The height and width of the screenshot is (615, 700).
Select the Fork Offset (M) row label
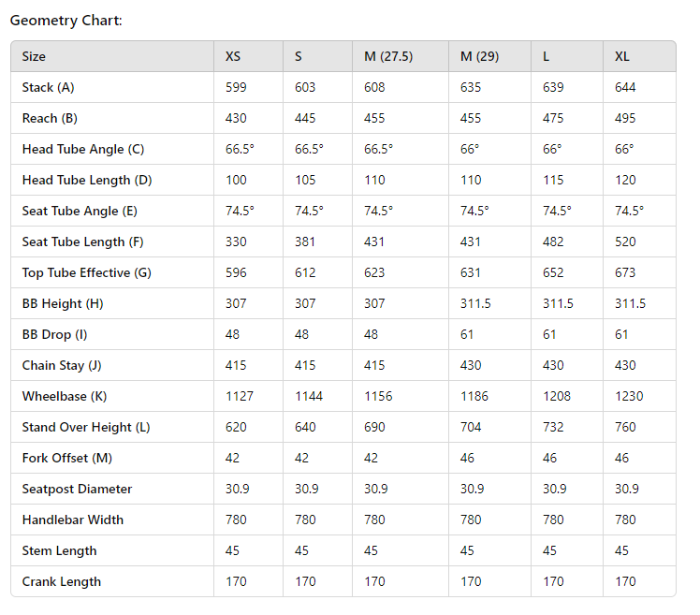[68, 458]
